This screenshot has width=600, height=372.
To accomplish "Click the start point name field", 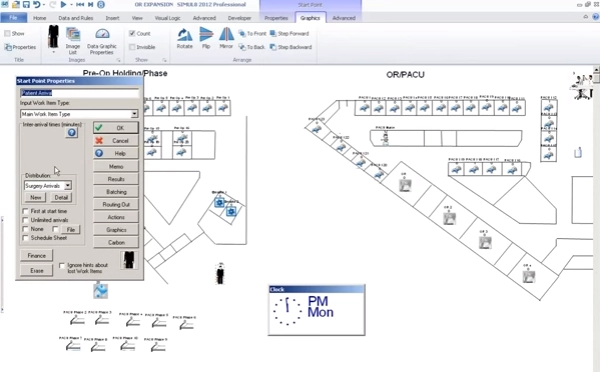I will tap(80, 93).
